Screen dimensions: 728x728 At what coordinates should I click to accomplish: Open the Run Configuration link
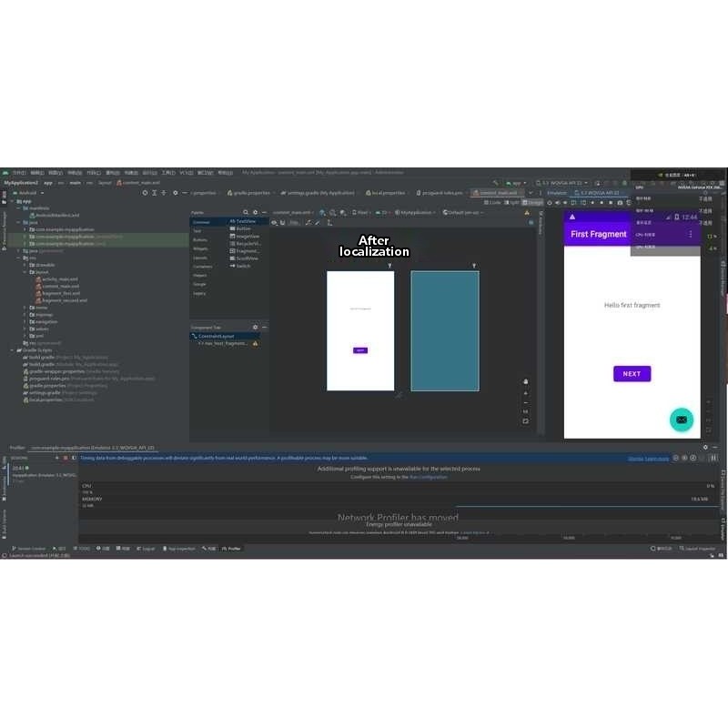[428, 477]
